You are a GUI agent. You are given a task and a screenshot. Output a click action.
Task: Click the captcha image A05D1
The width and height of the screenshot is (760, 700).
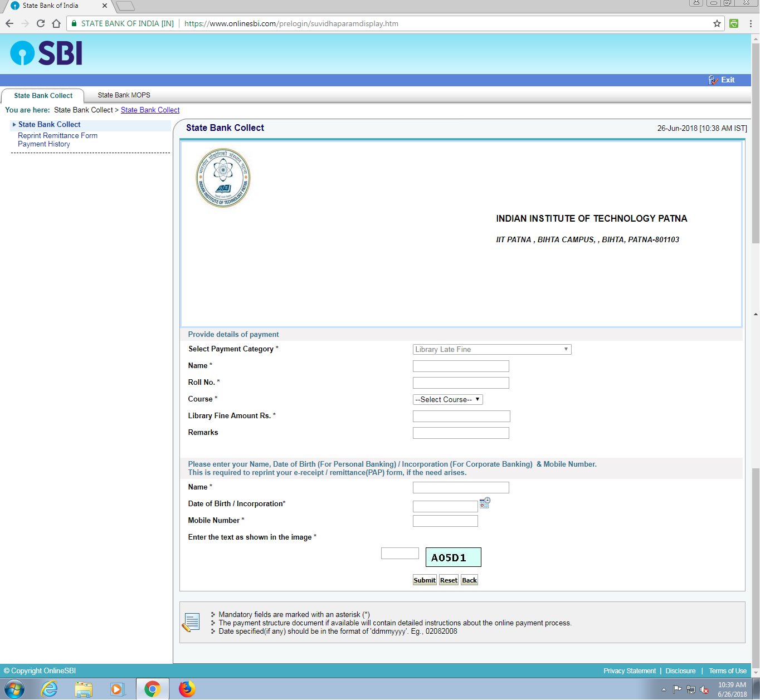[454, 557]
